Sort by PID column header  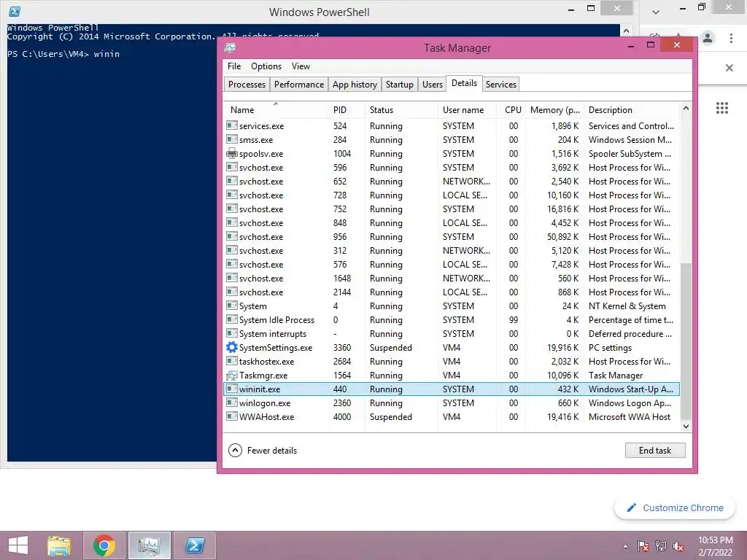[x=347, y=110]
